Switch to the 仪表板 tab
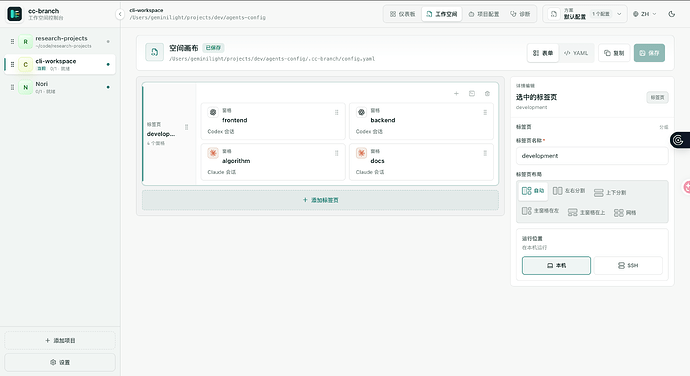This screenshot has width=690, height=376. coord(402,14)
